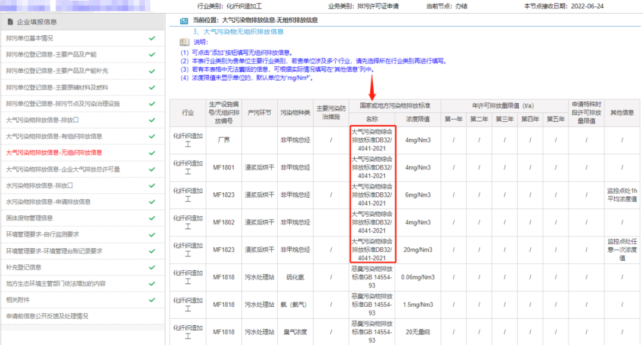Click 3、大气污染物无组织排放信息 heading
This screenshot has width=644, height=345.
(x=238, y=31)
